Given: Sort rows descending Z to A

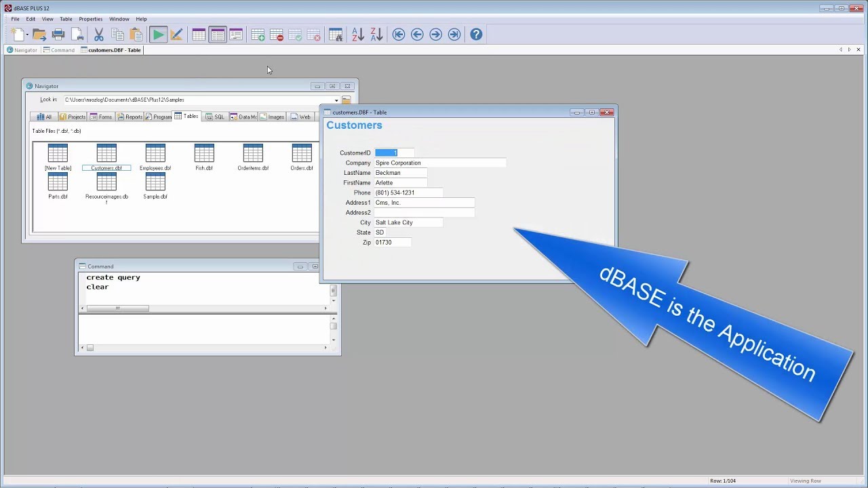Looking at the screenshot, I should [376, 35].
